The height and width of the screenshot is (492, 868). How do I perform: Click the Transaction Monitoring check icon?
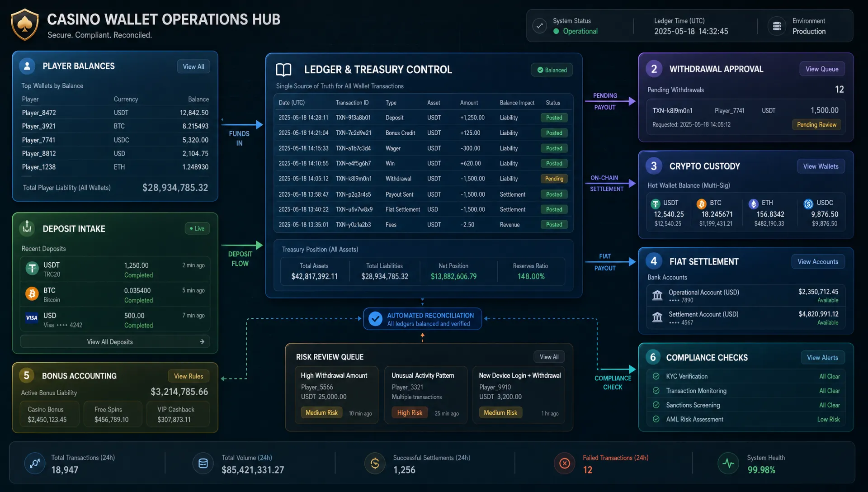[x=656, y=391]
